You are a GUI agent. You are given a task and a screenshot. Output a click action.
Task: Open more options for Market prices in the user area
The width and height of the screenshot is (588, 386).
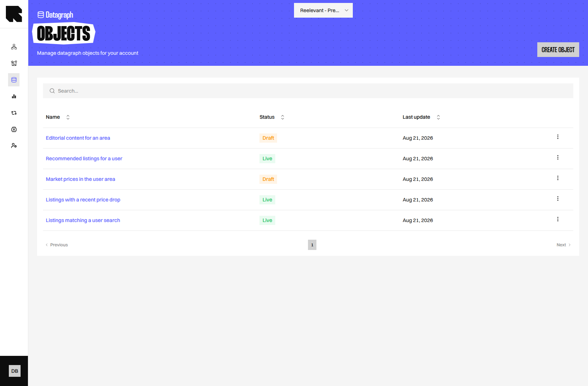(x=558, y=178)
